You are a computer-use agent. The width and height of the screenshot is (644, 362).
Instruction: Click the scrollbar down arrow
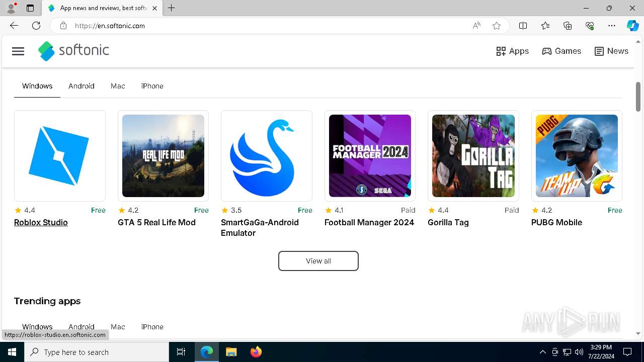click(x=638, y=333)
